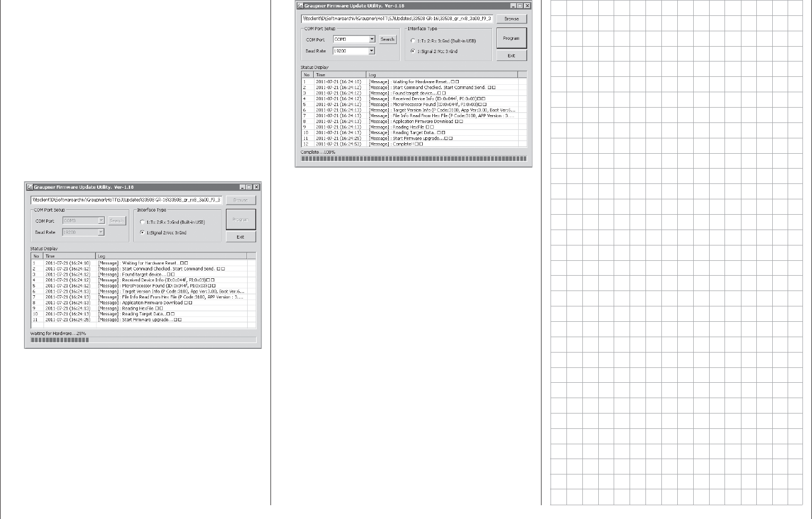Image resolution: width=812 pixels, height=519 pixels.
Task: Expand the greyed COM Port dropdown in the 25% window
Action: [x=101, y=221]
